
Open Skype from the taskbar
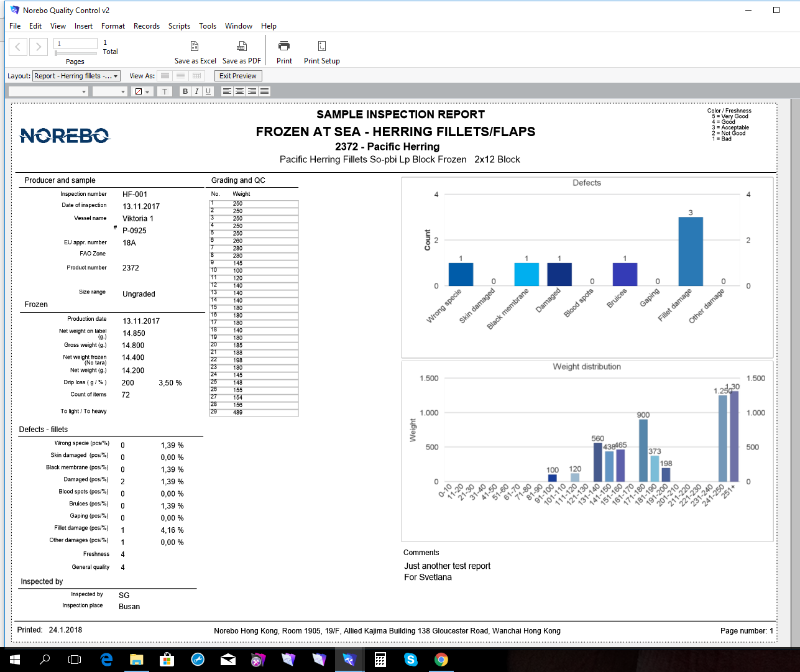pyautogui.click(x=411, y=660)
